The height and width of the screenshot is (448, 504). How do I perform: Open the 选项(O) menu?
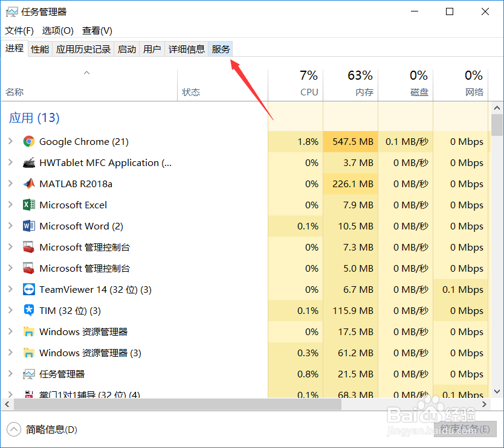coord(58,31)
